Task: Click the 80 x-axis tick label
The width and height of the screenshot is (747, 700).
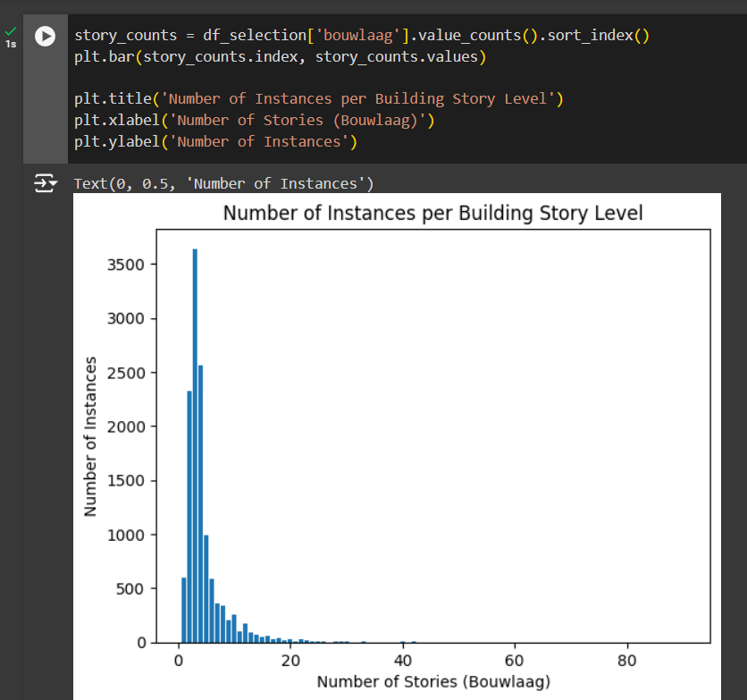Action: coord(626,661)
